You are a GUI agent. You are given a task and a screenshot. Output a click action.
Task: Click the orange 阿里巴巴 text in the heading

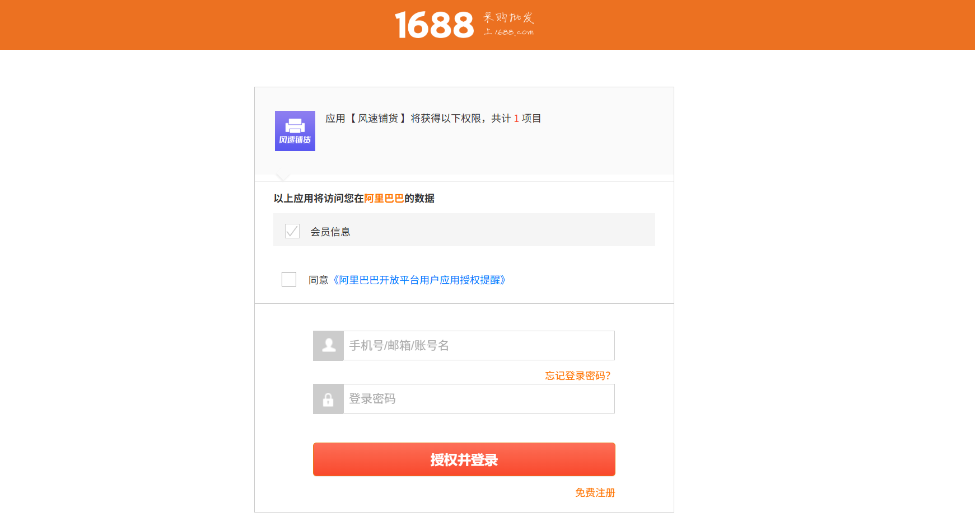[x=384, y=198]
